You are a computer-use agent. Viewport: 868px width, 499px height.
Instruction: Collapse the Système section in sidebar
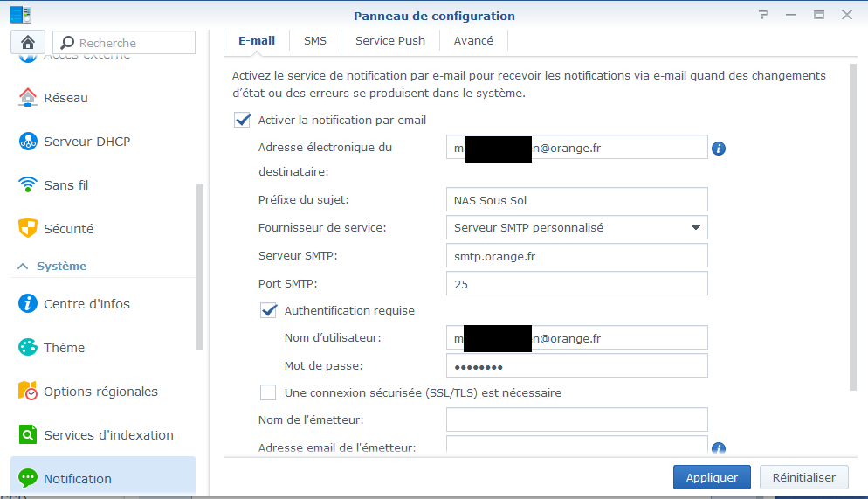click(24, 266)
